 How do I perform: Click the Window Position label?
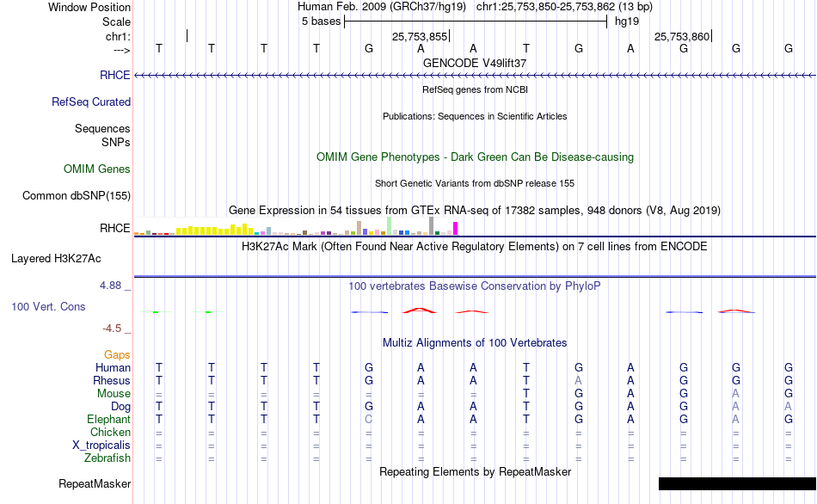[89, 7]
